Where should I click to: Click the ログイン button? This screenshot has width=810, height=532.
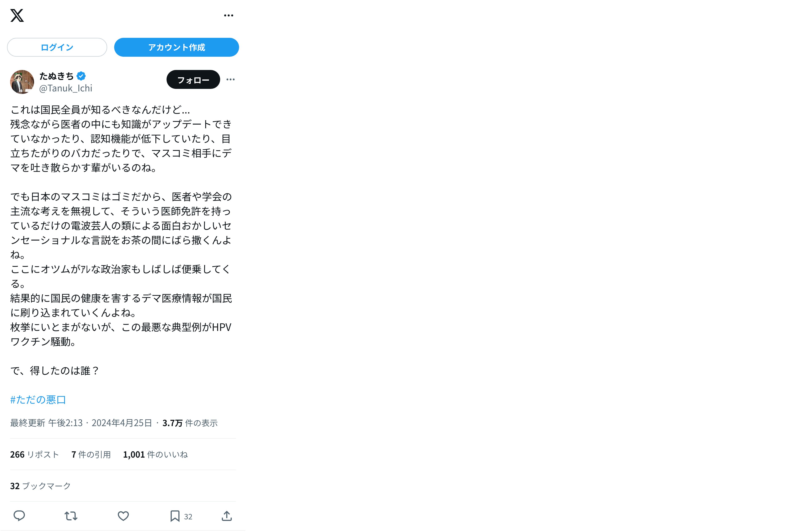57,47
